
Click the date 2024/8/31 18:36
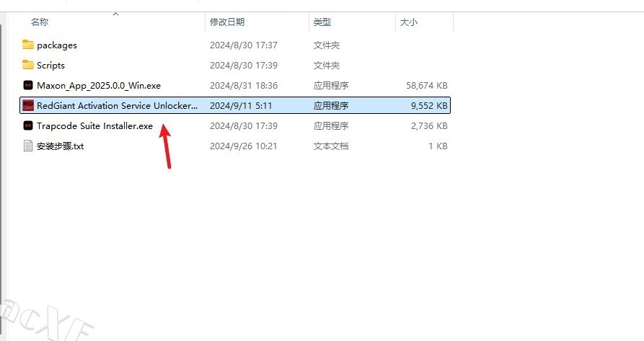pyautogui.click(x=244, y=85)
